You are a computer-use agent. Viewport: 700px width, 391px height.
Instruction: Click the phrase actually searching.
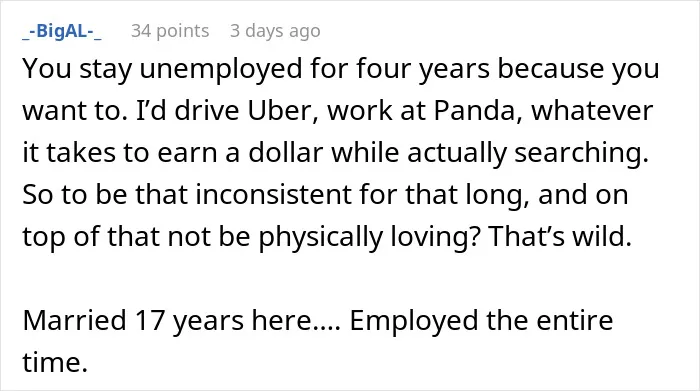[528, 152]
